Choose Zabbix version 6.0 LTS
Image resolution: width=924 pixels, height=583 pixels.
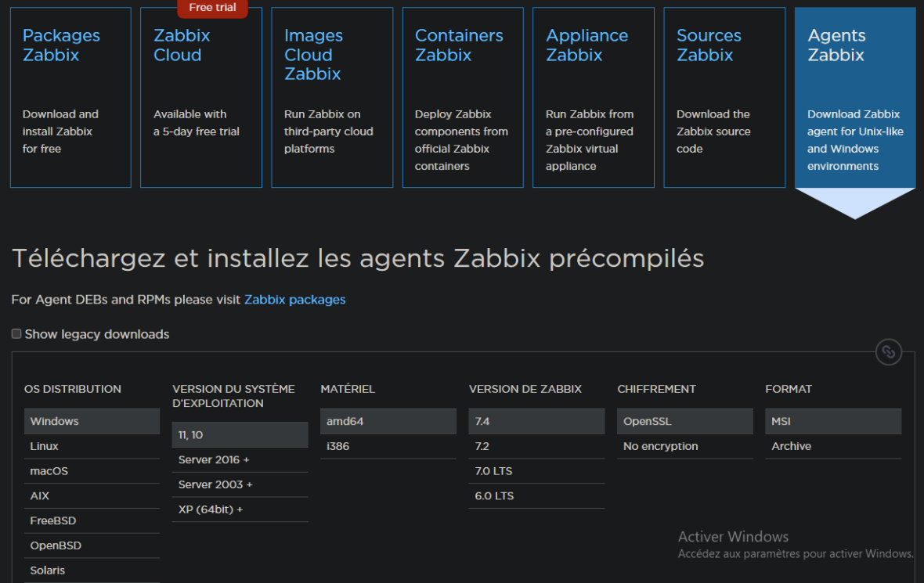[x=494, y=496]
